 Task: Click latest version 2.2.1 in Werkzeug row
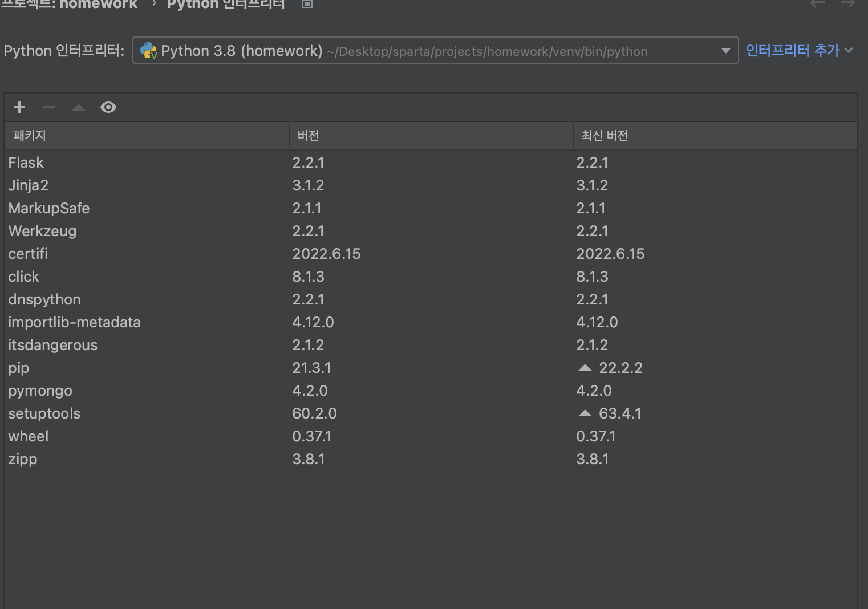click(x=593, y=231)
